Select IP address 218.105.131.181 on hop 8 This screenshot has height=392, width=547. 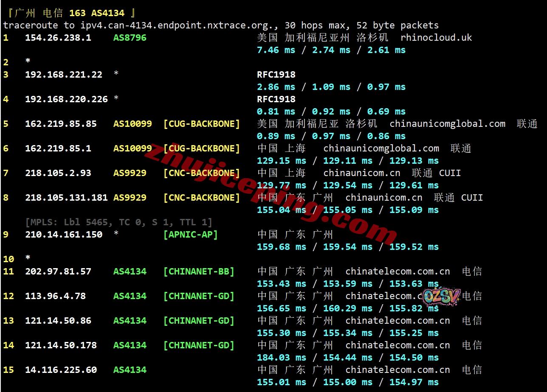point(66,198)
